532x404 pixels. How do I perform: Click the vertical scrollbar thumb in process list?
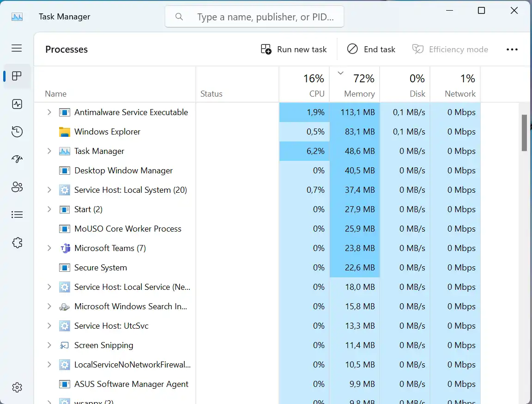tap(524, 133)
